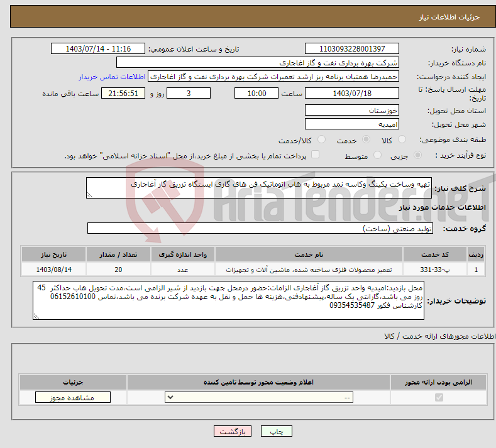The image size is (496, 448).
Task: Click the delivery province field خوزستان
Action: [x=352, y=110]
